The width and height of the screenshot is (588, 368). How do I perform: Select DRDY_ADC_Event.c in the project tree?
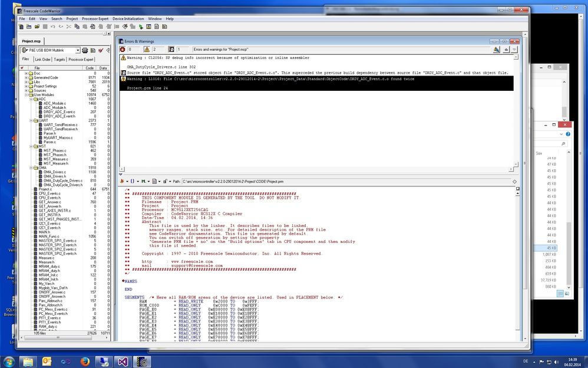click(x=59, y=112)
